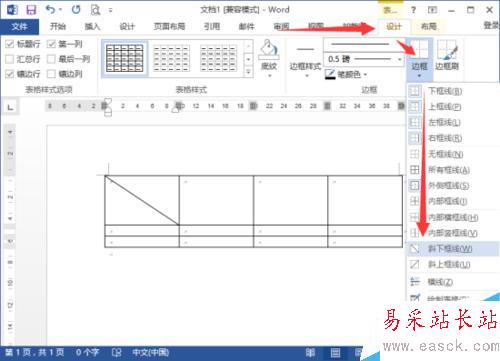Switch to the table tools 布局 (Layout) tab

click(x=428, y=26)
